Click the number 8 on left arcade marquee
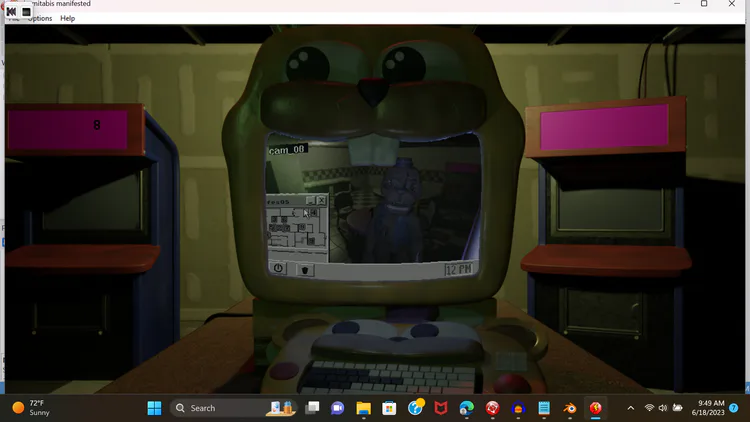The width and height of the screenshot is (750, 422). coord(97,125)
